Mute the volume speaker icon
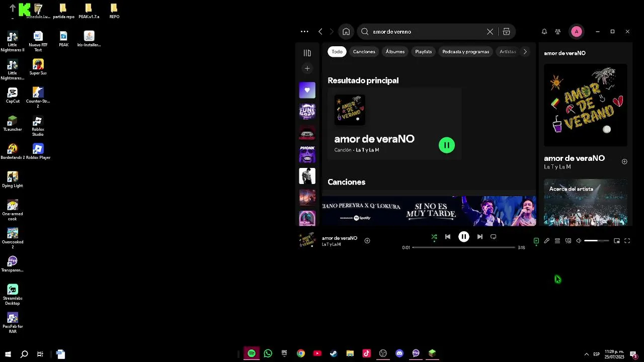Viewport: 644px width, 362px height. point(579,241)
